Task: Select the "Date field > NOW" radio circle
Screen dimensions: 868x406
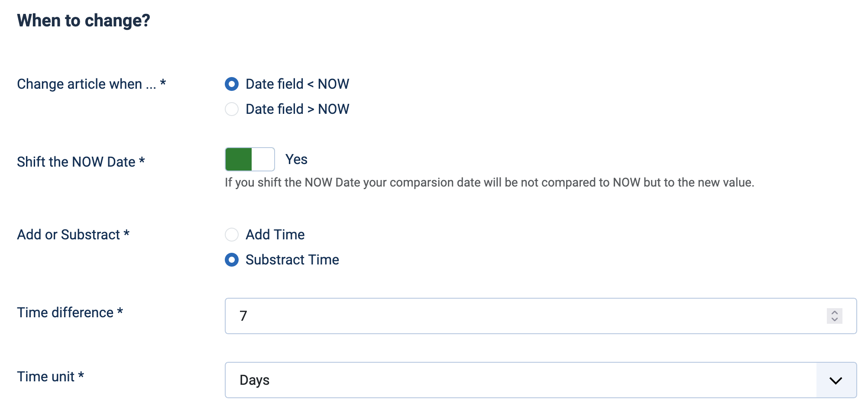Action: (232, 109)
